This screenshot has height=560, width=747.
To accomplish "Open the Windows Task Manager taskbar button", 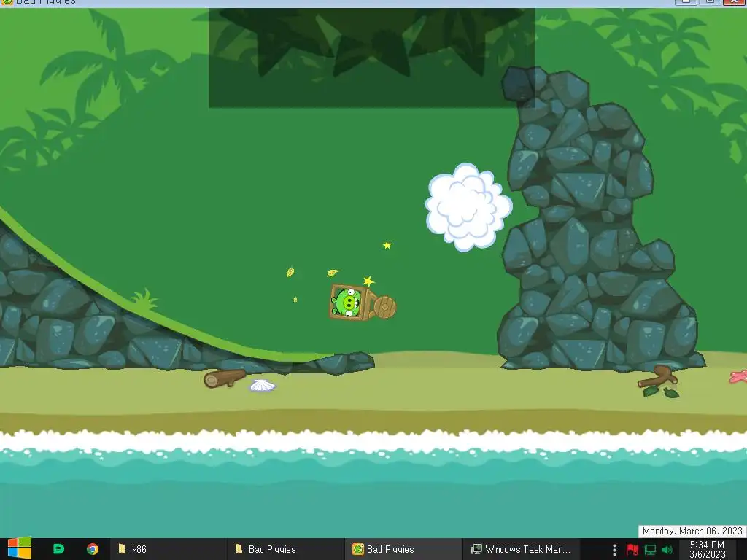I will click(x=521, y=549).
